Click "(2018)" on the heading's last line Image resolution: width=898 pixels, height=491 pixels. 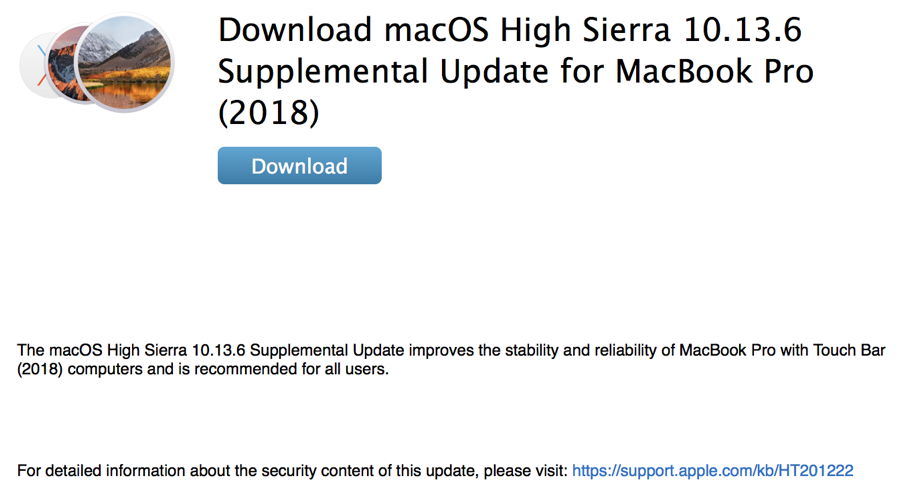(x=268, y=114)
